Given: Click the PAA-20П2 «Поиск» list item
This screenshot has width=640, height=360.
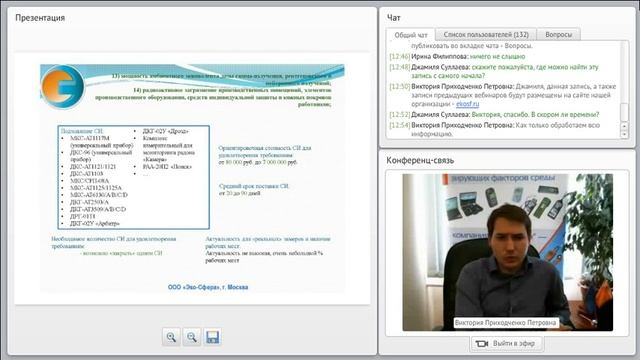Looking at the screenshot, I should [167, 167].
